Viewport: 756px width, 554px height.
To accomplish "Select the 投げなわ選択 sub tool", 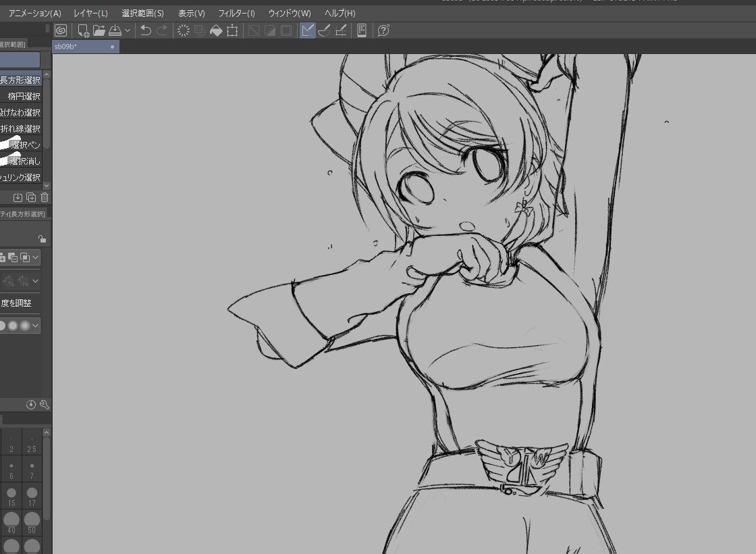I will (x=21, y=112).
